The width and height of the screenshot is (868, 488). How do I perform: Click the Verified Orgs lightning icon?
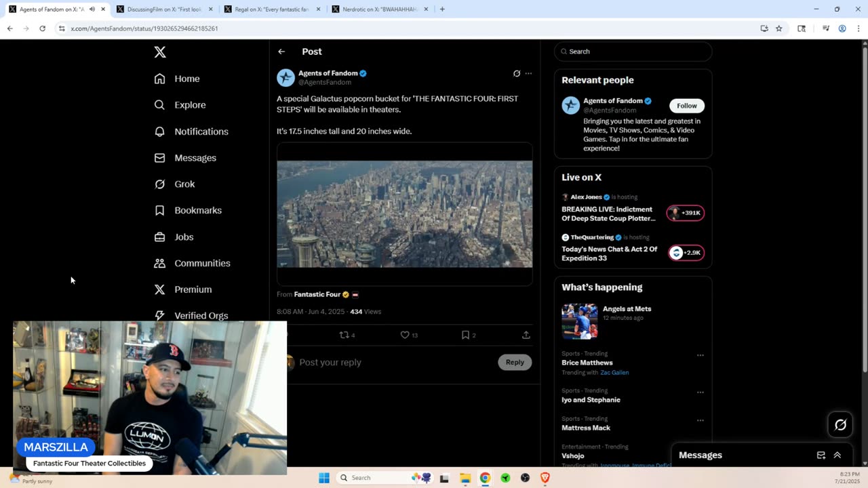tap(159, 316)
